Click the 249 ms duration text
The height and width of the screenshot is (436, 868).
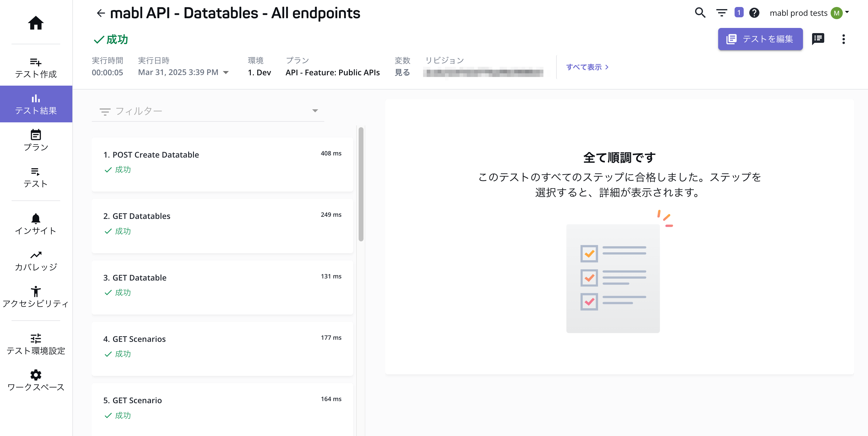pos(331,214)
